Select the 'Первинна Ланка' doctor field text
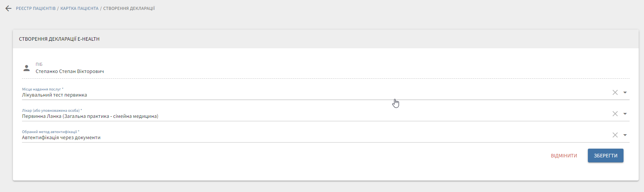Screen dimensions: 644x192 coord(90,116)
